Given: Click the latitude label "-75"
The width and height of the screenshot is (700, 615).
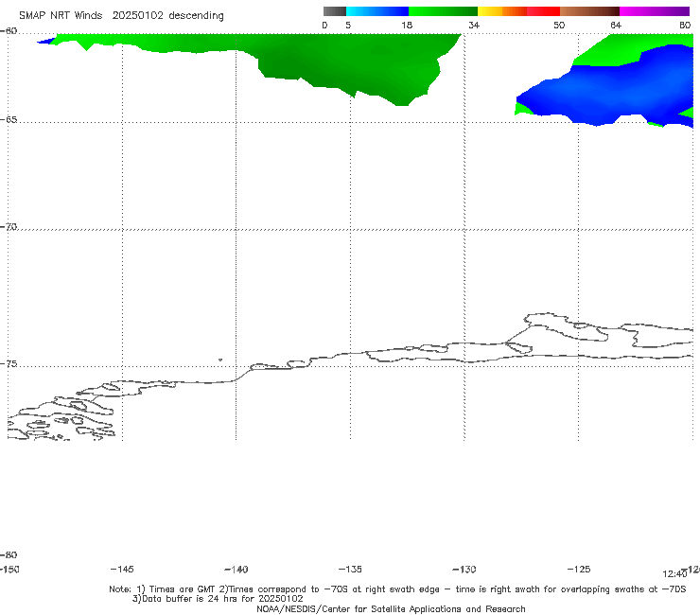Looking at the screenshot, I should click(9, 364).
